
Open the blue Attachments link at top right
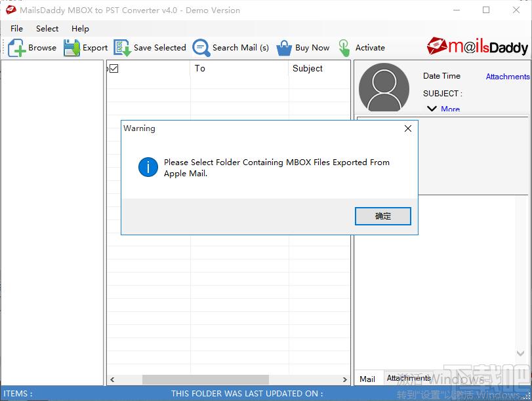(x=507, y=77)
